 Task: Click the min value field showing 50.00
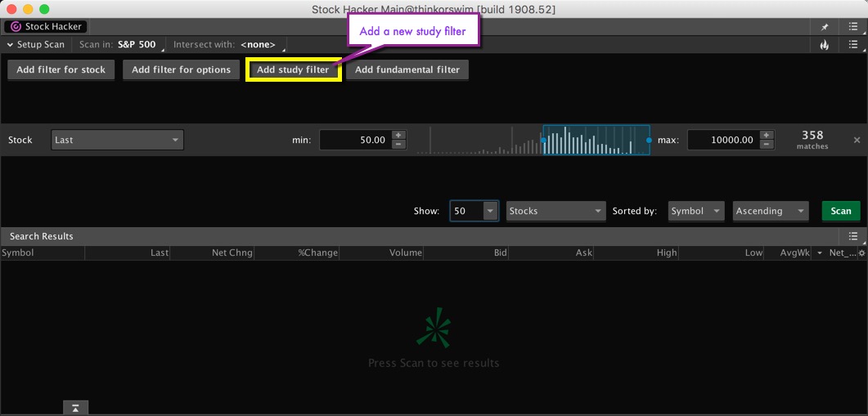(353, 140)
